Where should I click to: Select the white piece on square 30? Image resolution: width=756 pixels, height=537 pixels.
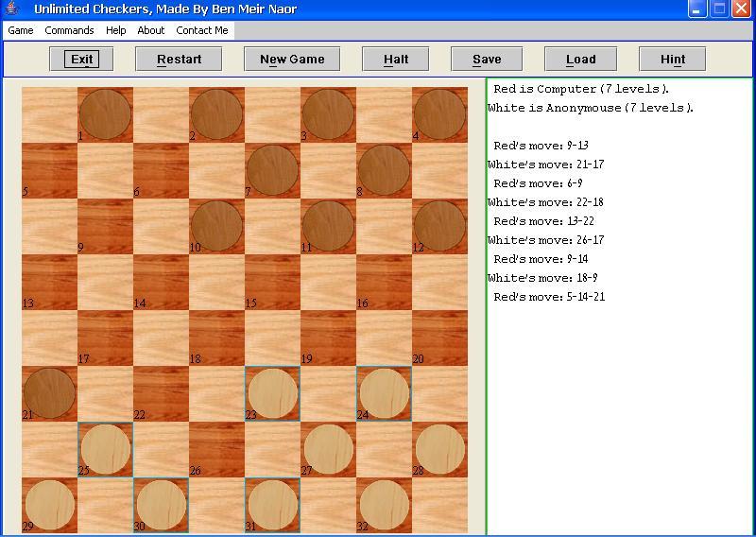pyautogui.click(x=161, y=505)
